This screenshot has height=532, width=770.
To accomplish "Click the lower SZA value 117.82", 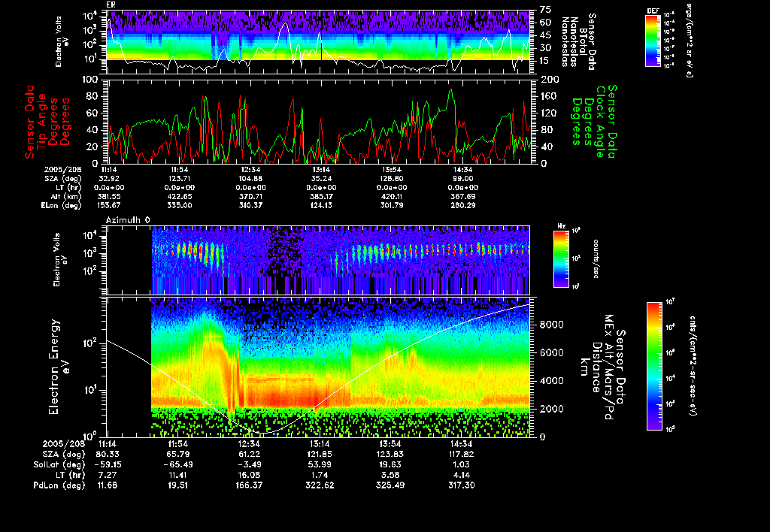I will point(461,455).
